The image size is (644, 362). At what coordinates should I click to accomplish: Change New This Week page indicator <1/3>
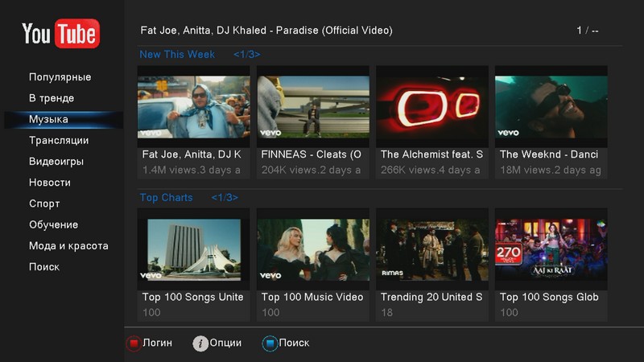coord(246,54)
